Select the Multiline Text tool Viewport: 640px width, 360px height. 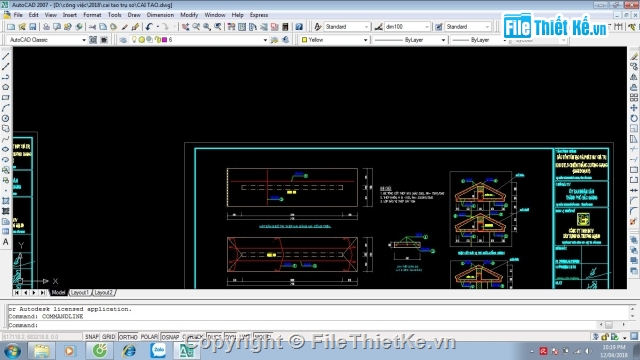pos(6,242)
